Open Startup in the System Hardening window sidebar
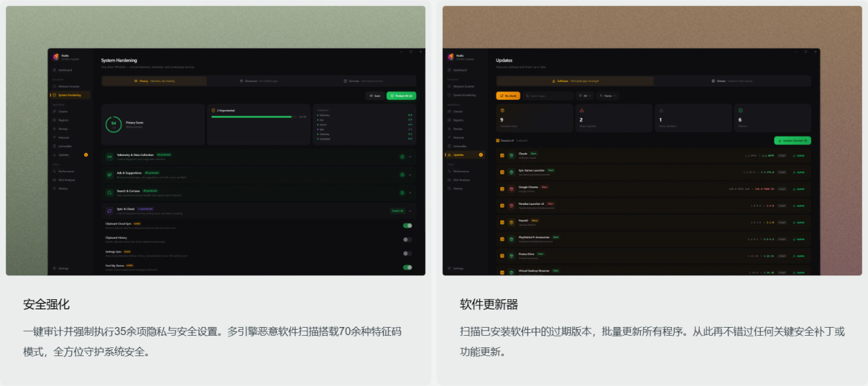 [x=70, y=129]
